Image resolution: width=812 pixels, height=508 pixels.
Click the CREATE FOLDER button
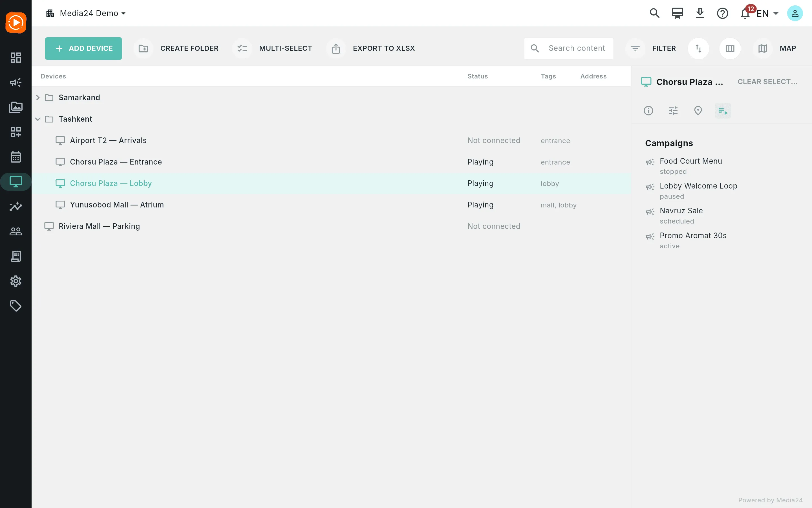pos(176,48)
